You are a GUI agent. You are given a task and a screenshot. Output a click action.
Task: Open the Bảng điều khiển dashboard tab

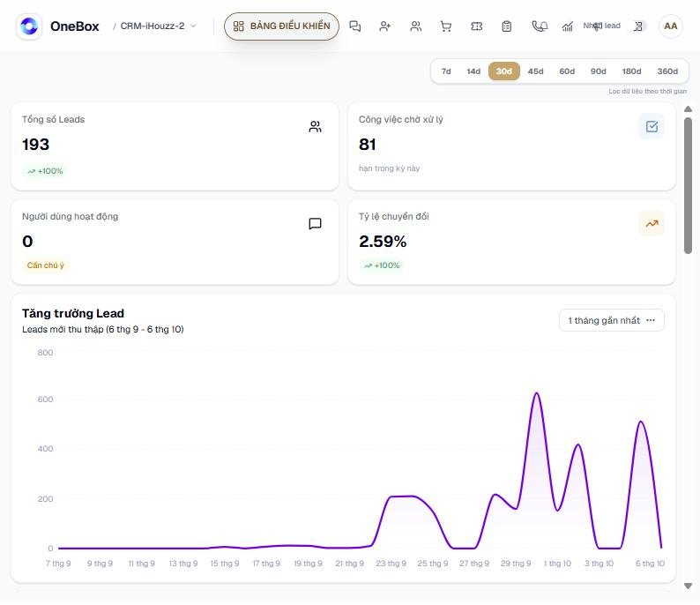point(281,26)
